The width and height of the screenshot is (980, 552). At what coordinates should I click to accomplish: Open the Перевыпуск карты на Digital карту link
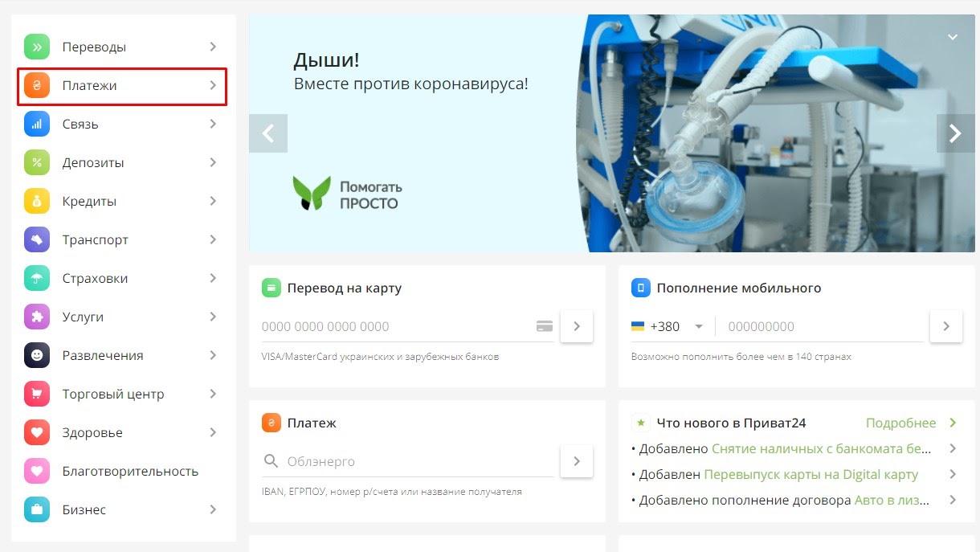(811, 475)
